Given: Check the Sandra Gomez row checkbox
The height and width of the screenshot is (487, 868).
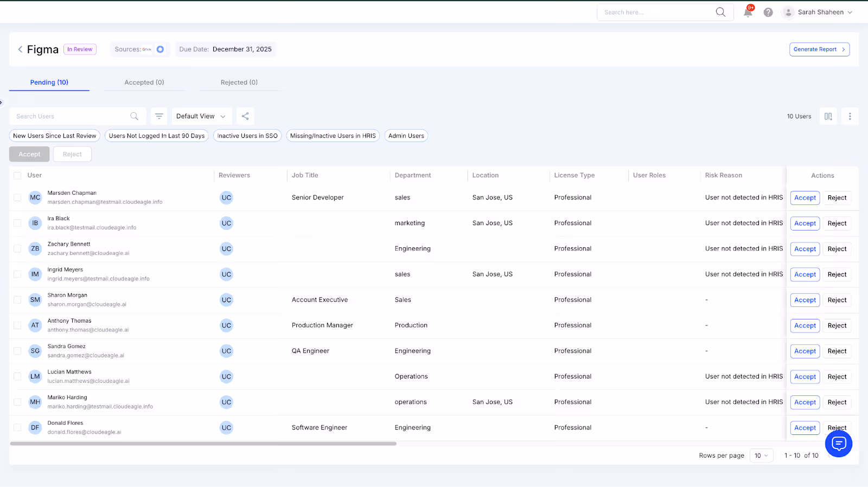Looking at the screenshot, I should (x=17, y=351).
